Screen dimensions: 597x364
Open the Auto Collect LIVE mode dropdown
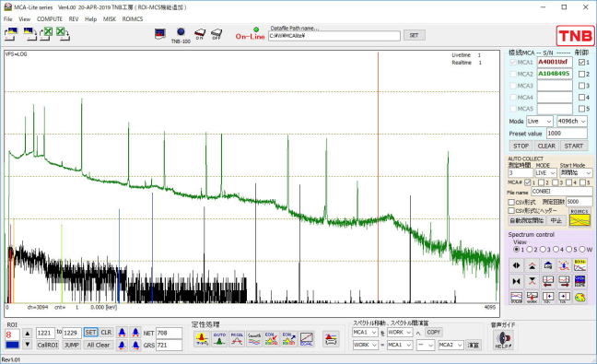(545, 173)
